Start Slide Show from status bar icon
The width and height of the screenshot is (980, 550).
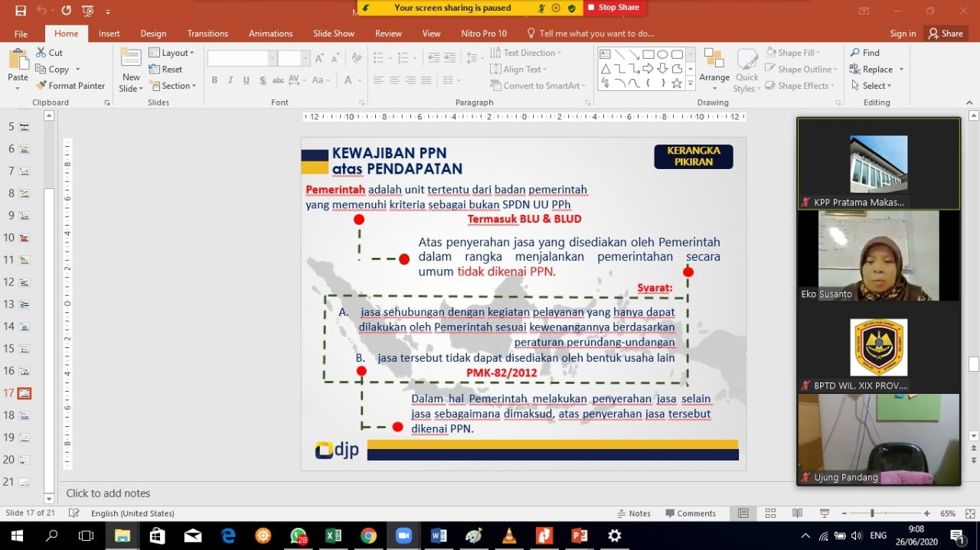(824, 513)
